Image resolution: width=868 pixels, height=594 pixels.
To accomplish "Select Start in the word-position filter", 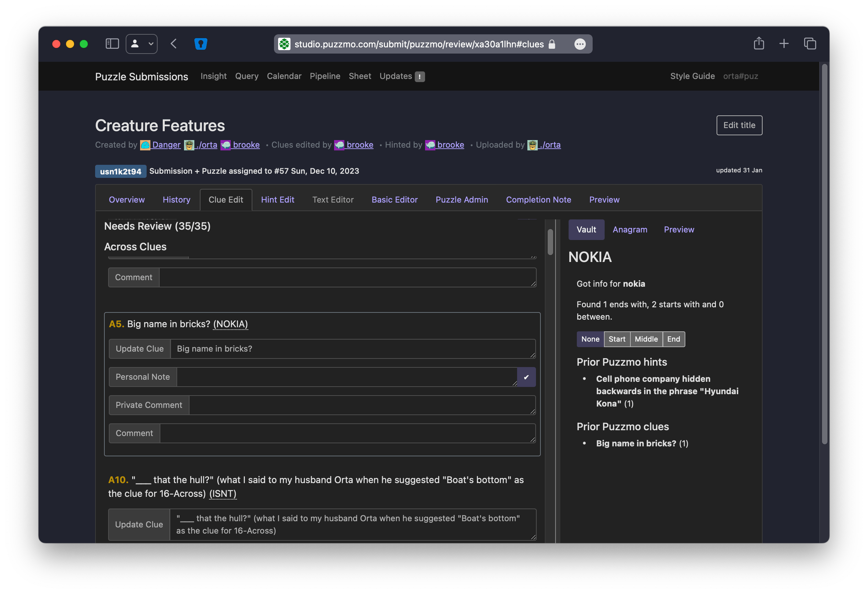I will click(617, 339).
